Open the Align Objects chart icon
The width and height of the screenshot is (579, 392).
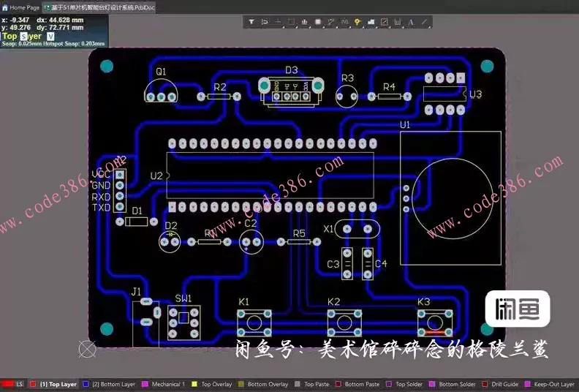[x=304, y=22]
